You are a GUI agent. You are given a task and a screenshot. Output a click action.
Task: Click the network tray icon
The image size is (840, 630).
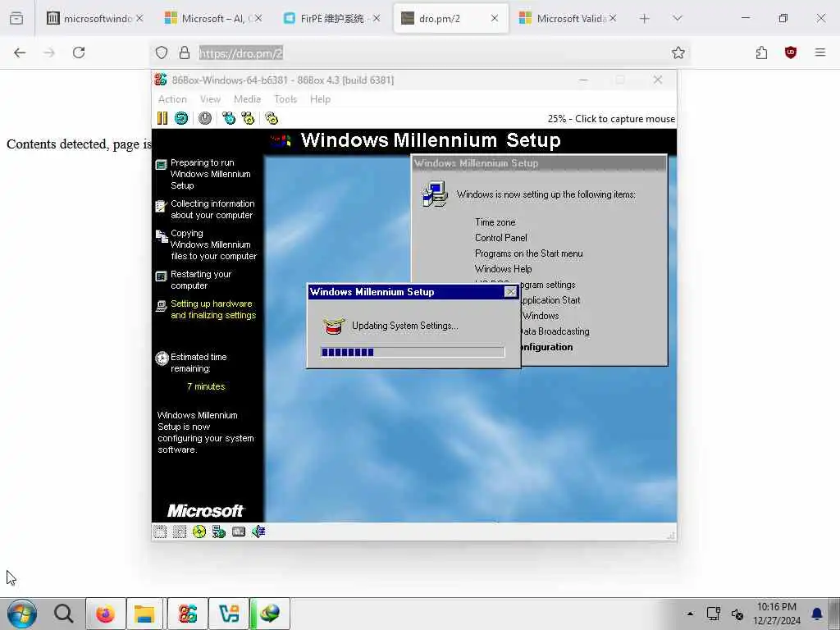tap(713, 614)
